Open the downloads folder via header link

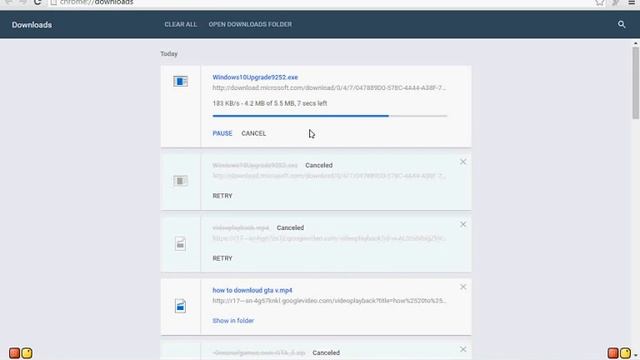[x=250, y=24]
